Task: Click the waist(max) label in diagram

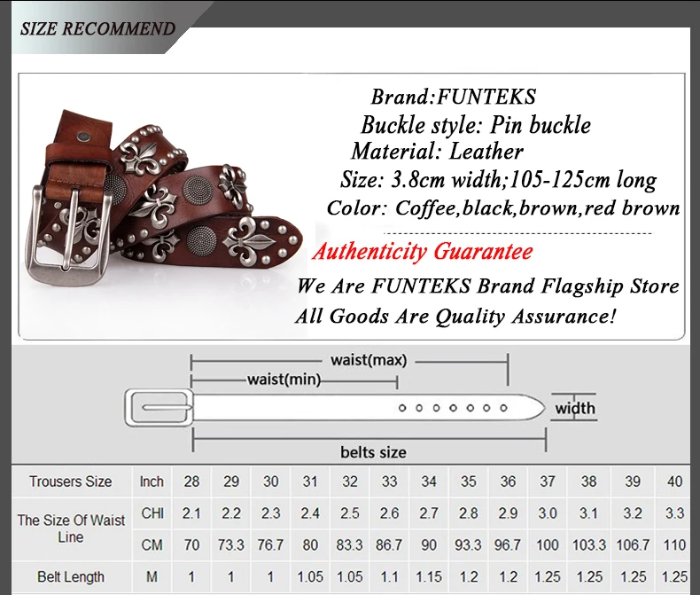Action: (369, 360)
